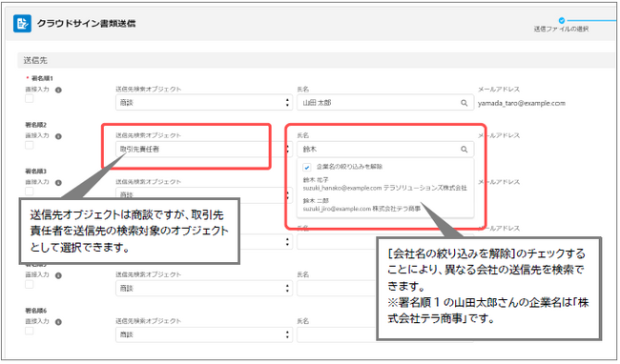This screenshot has width=620, height=364.
Task: Open the 署名順6 送信先検索オブジェクト dropdown
Action: tap(204, 334)
